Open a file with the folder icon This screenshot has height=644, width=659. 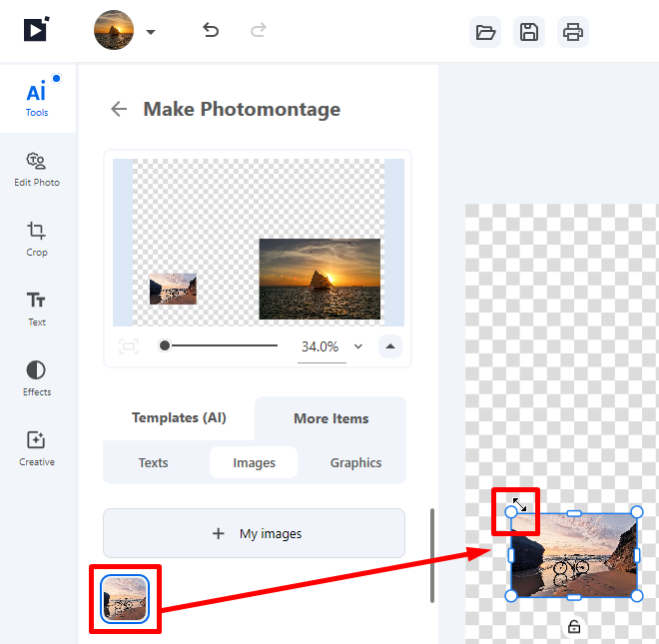click(x=485, y=32)
